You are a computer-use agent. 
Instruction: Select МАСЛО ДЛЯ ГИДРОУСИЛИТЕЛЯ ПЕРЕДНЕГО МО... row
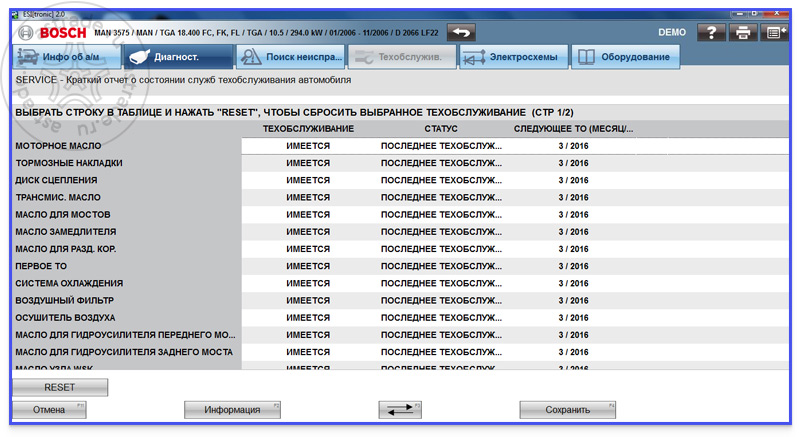pyautogui.click(x=401, y=335)
